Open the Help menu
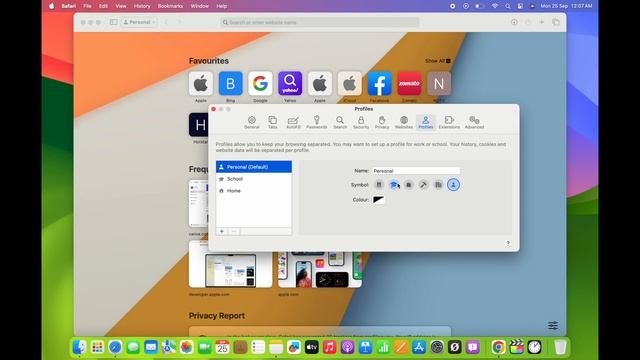Viewport: 640px width, 360px height. 221,6
